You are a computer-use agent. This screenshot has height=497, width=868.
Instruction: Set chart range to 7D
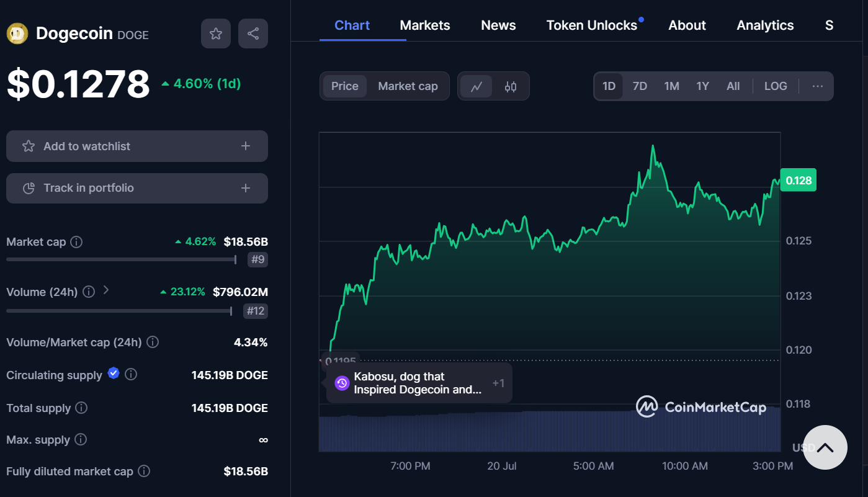[x=640, y=86]
